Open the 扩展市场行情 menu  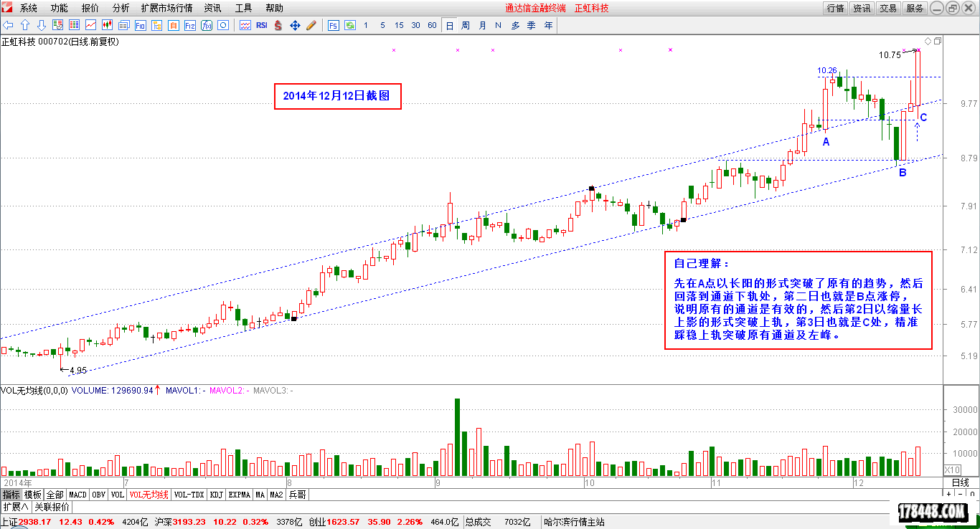click(x=166, y=8)
